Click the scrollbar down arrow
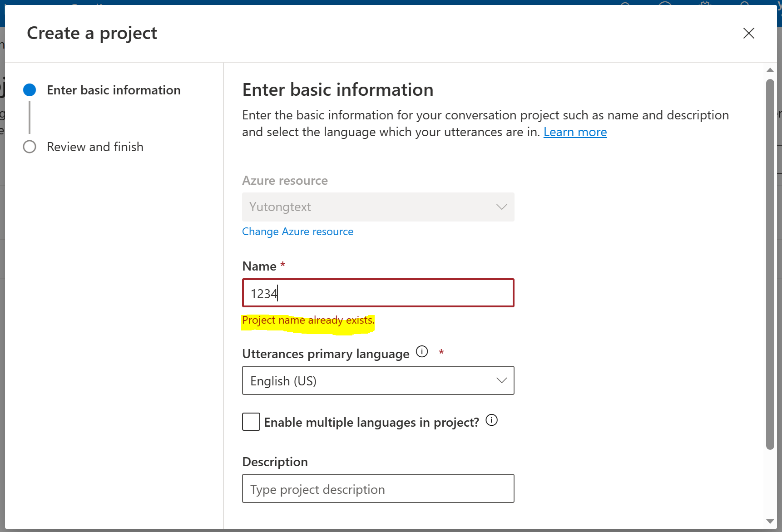Image resolution: width=782 pixels, height=532 pixels. pyautogui.click(x=770, y=521)
